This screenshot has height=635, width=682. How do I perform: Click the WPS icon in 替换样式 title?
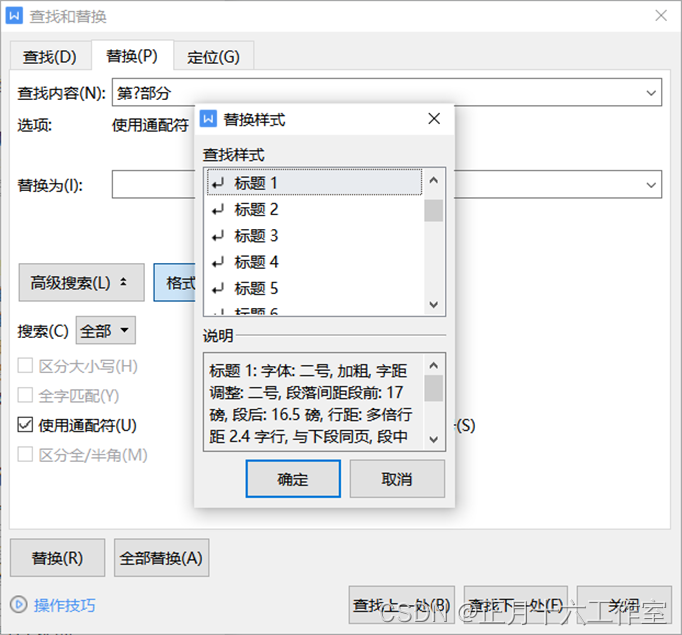pos(208,118)
